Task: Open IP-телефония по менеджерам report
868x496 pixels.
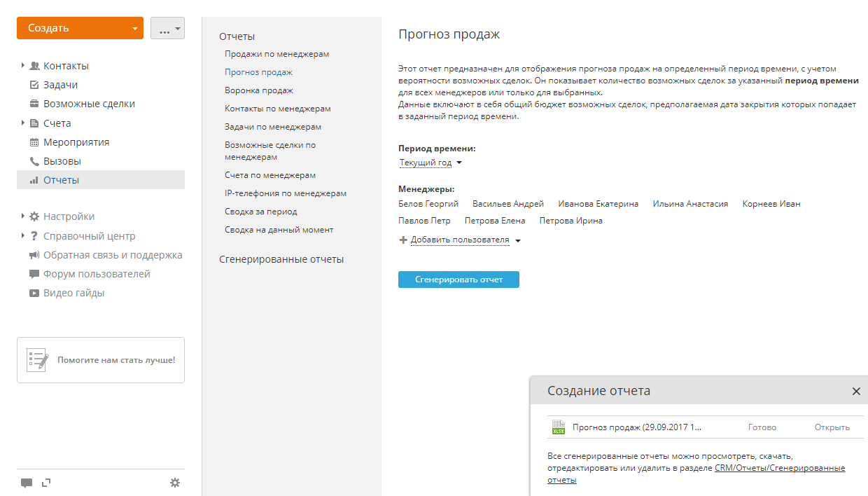Action: (x=286, y=193)
